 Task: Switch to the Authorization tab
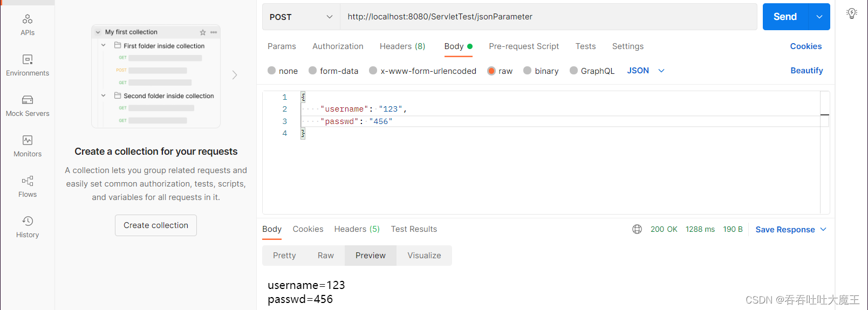coord(338,46)
